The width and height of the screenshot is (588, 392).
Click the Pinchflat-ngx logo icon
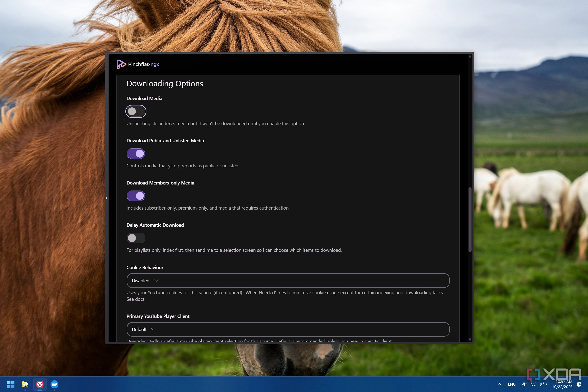(121, 64)
